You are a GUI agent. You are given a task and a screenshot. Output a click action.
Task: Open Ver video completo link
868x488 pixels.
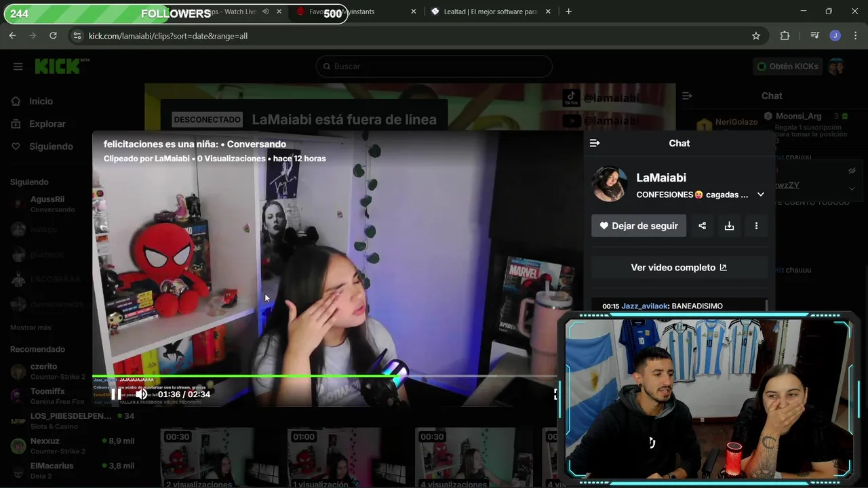[x=679, y=268]
